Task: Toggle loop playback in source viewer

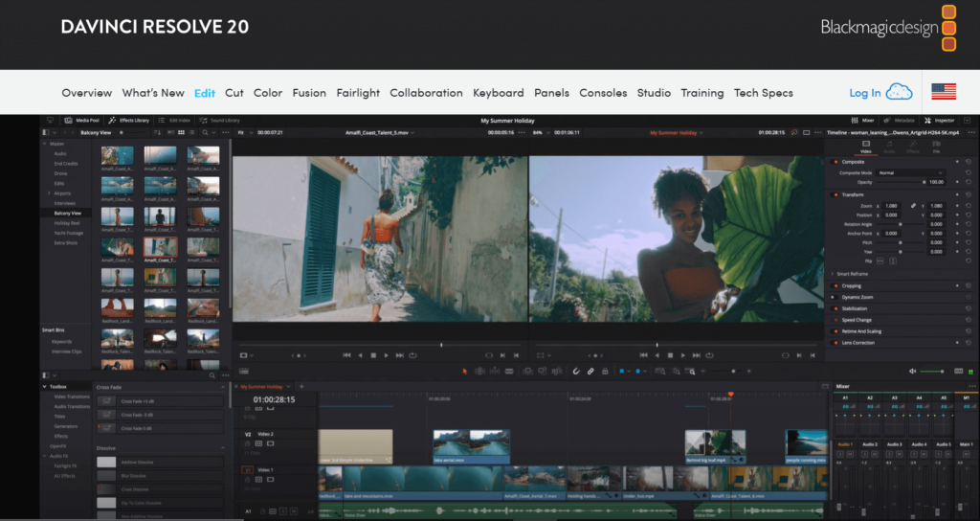Action: click(x=412, y=355)
